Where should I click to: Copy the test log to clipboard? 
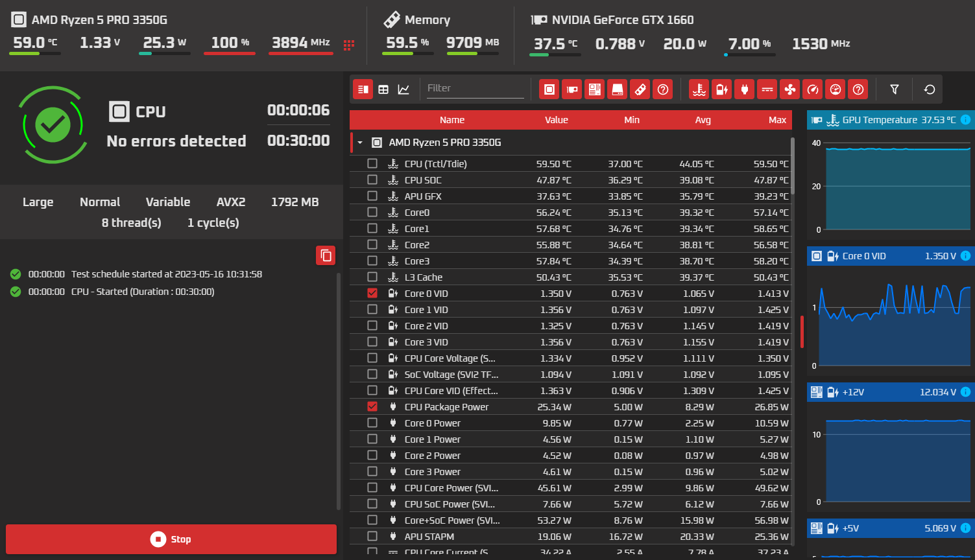(326, 255)
